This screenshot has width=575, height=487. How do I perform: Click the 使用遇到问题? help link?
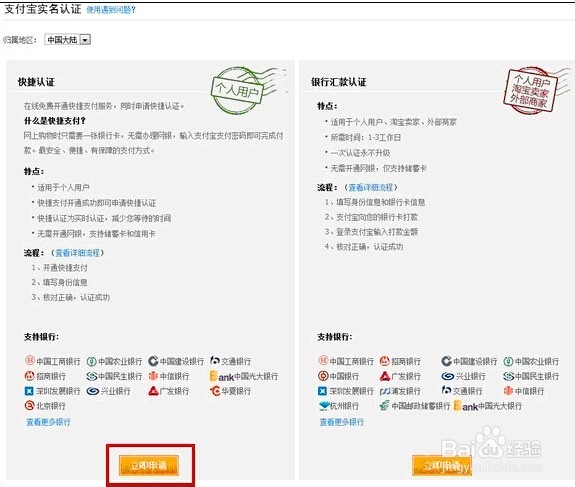111,10
